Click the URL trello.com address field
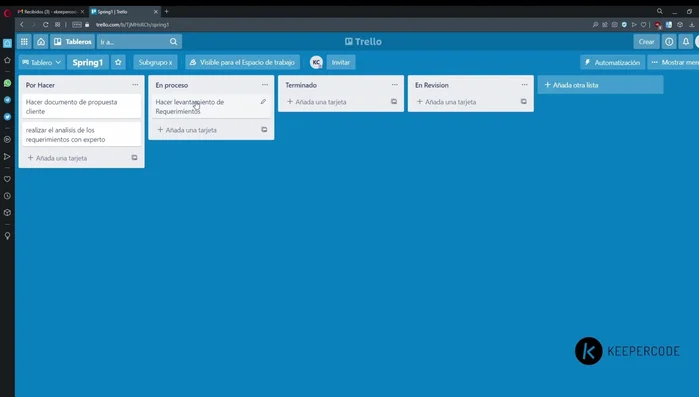 [132, 25]
